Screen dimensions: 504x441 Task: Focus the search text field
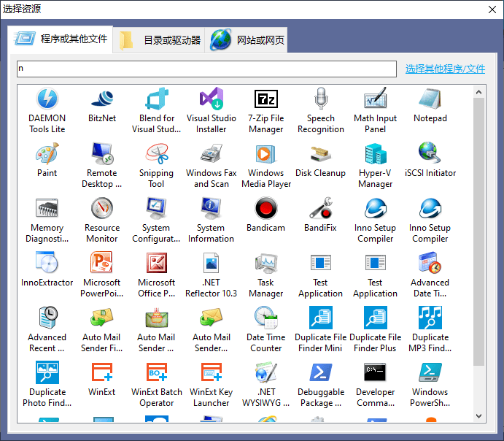pyautogui.click(x=206, y=69)
